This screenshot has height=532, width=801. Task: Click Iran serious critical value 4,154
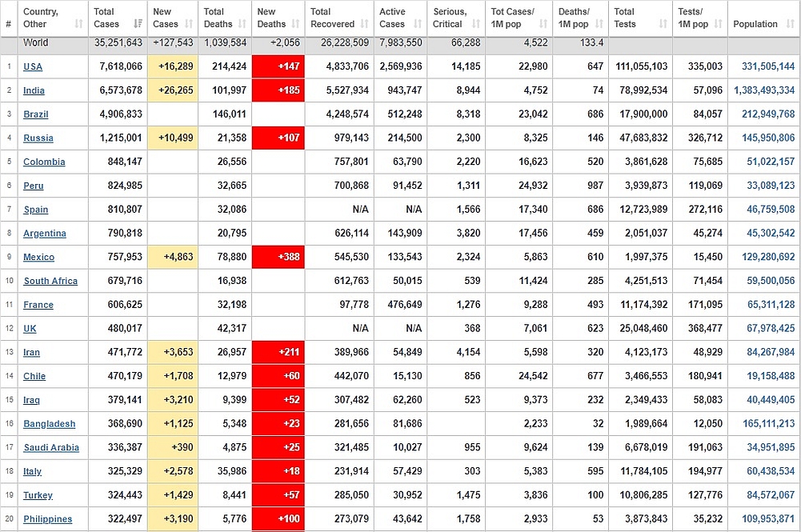point(468,352)
